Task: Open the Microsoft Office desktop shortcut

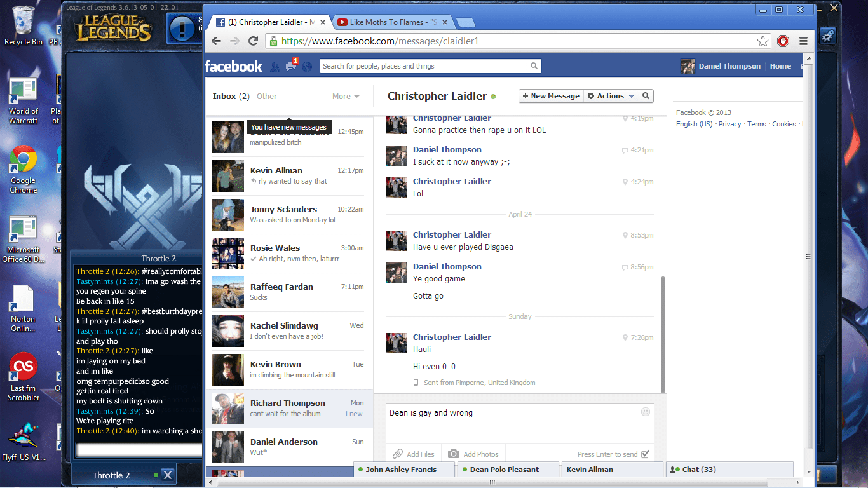Action: click(24, 239)
